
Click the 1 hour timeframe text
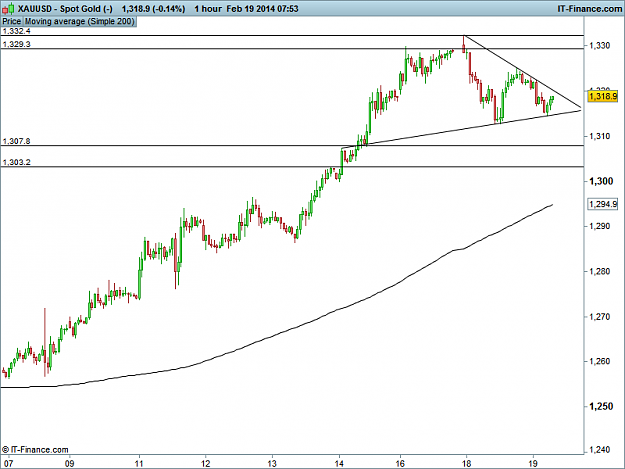click(x=208, y=9)
